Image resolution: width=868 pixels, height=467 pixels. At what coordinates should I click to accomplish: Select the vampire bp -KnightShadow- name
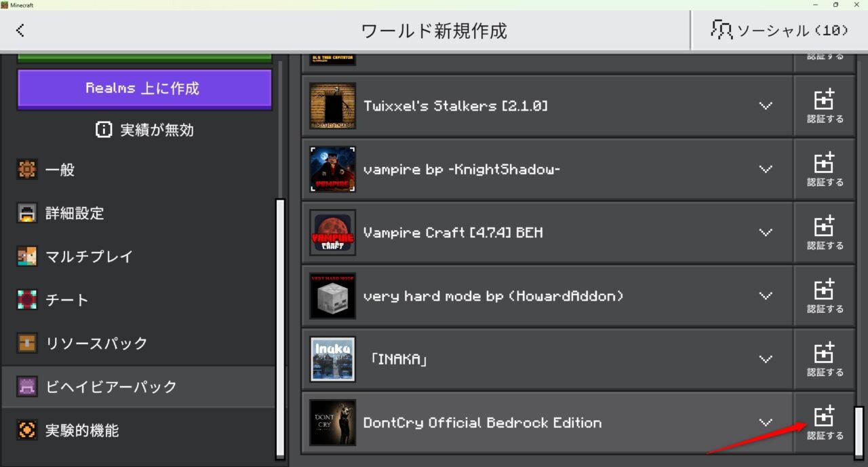click(462, 169)
